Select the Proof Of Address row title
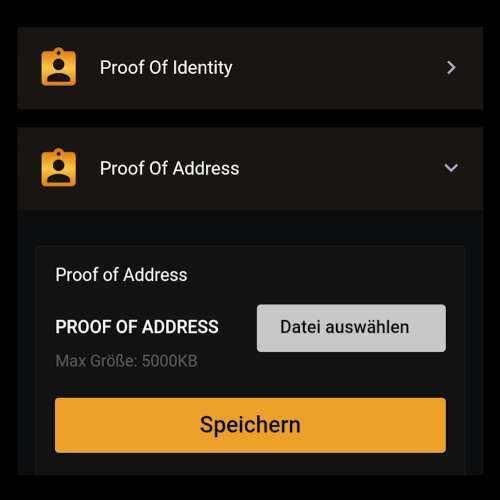The image size is (500, 500). (x=169, y=168)
